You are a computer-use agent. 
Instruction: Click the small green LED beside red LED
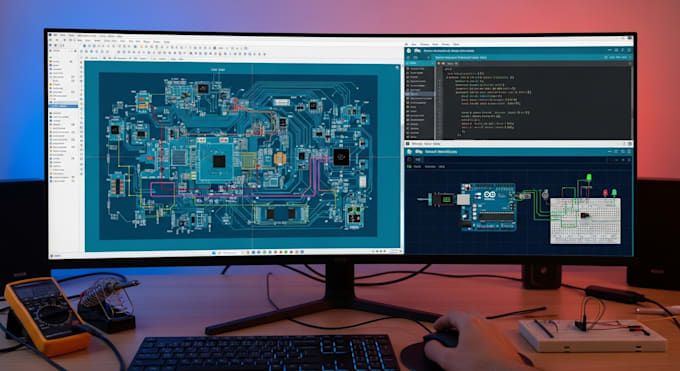(x=614, y=192)
